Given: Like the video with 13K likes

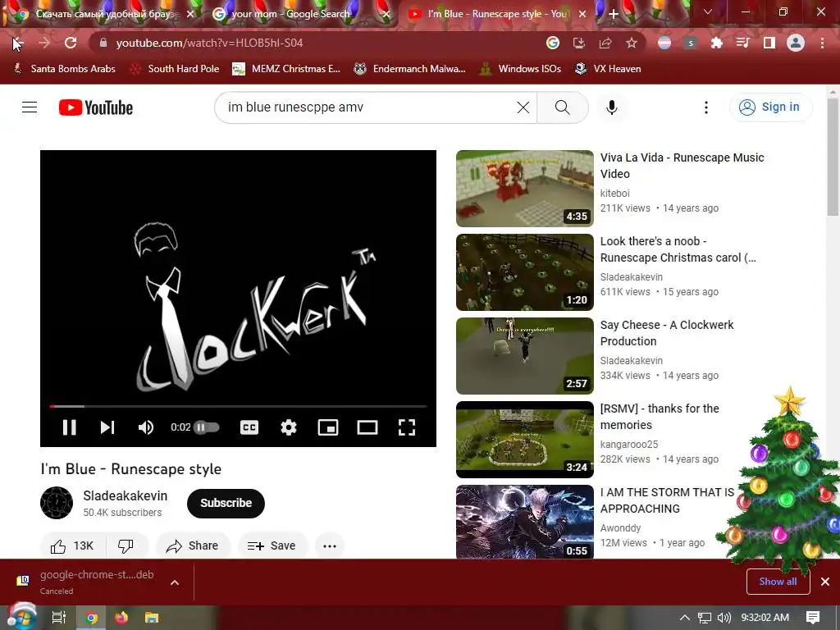Looking at the screenshot, I should click(x=72, y=546).
